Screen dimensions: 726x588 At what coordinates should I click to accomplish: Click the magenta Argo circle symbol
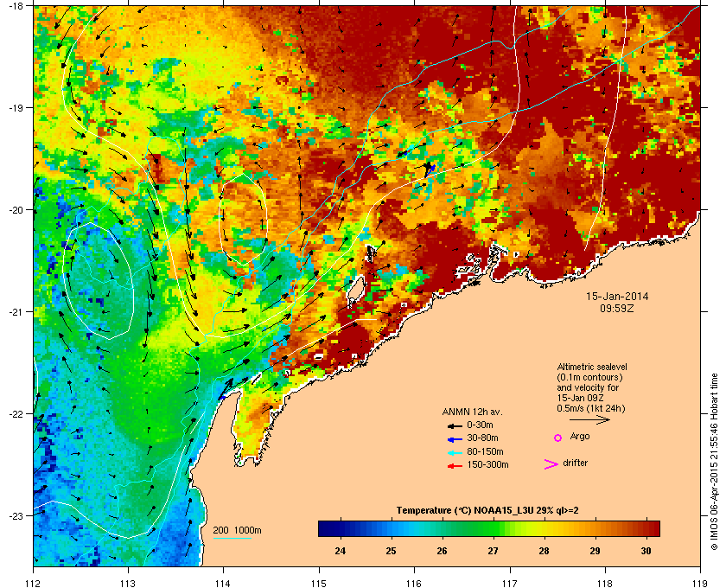[x=557, y=438]
